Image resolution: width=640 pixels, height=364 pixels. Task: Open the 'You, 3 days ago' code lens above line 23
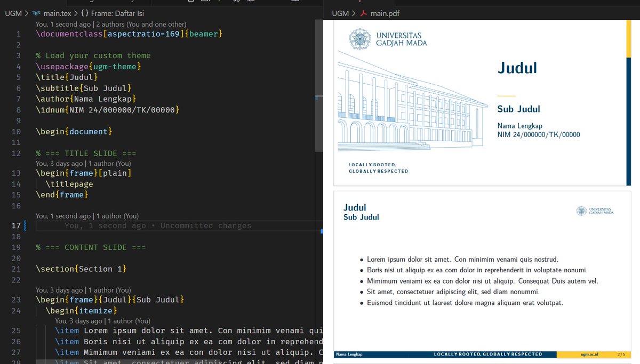tap(59, 290)
